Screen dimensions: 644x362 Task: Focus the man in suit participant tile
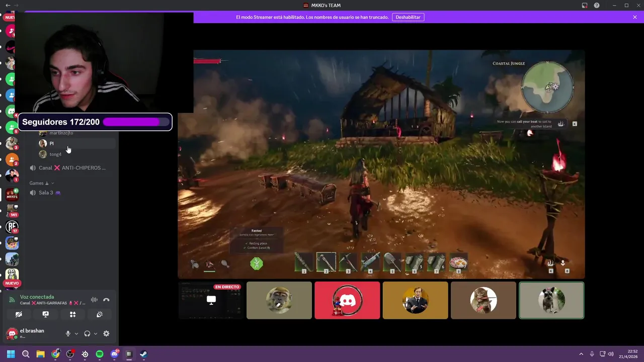(415, 300)
